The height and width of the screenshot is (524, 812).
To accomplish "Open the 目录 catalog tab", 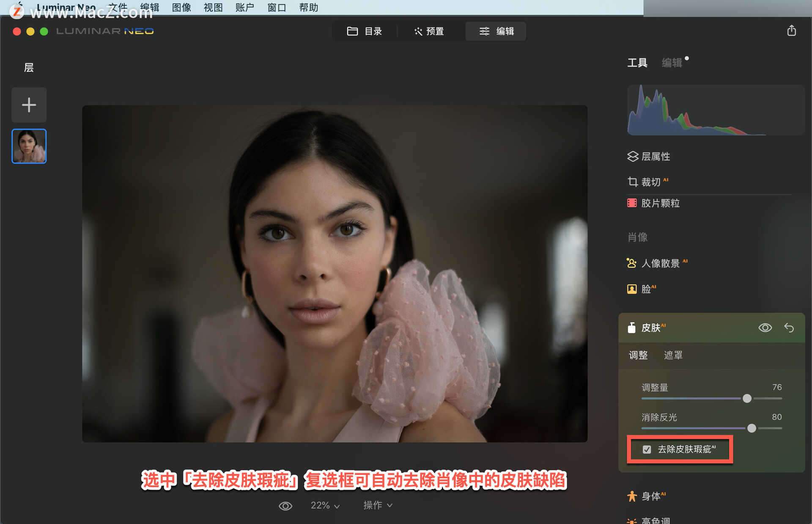I will pos(364,31).
